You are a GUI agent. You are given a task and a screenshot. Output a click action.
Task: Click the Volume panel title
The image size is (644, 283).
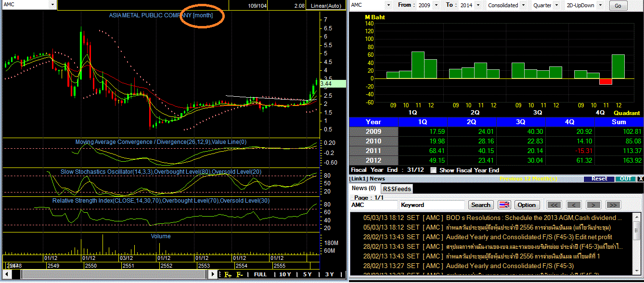pos(161,236)
